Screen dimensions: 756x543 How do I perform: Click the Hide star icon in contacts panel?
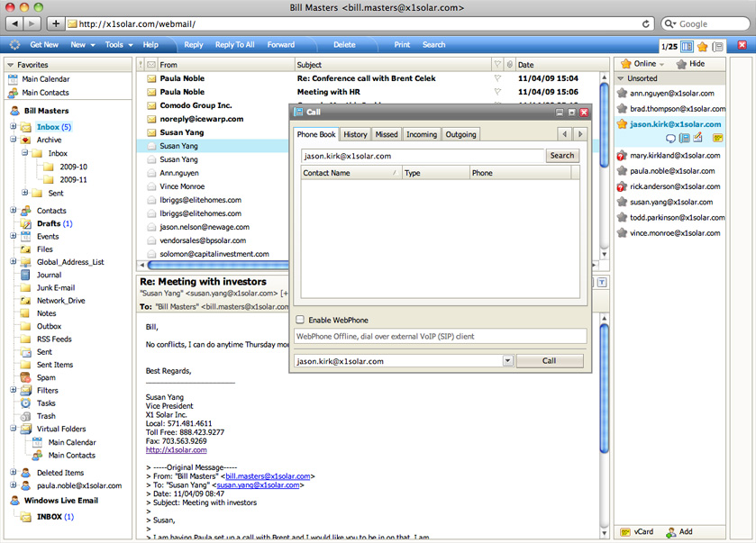coord(681,64)
